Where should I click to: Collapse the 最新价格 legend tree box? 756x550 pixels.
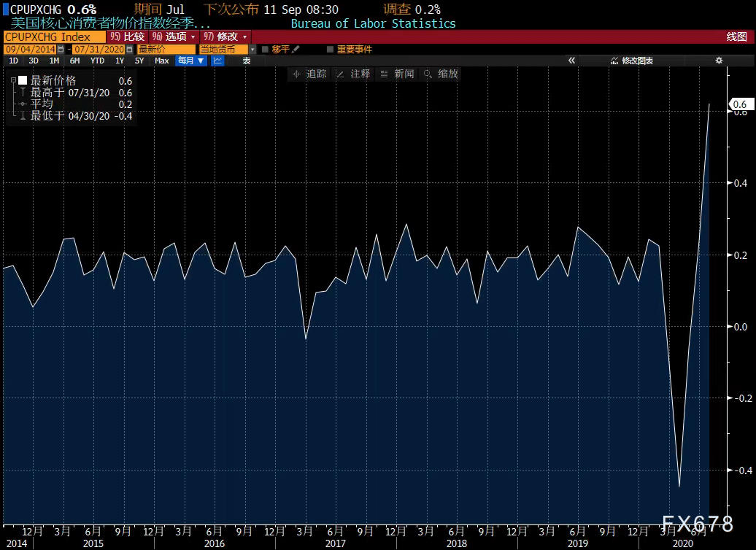point(13,80)
